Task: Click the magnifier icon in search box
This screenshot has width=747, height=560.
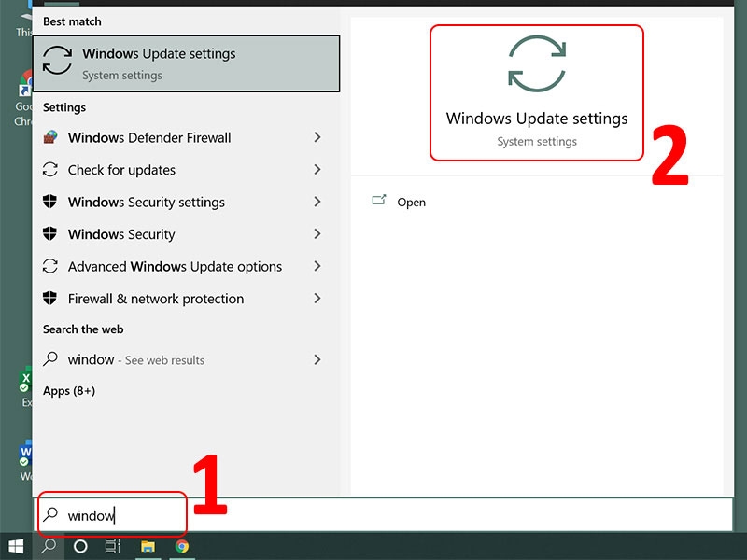Action: (50, 515)
